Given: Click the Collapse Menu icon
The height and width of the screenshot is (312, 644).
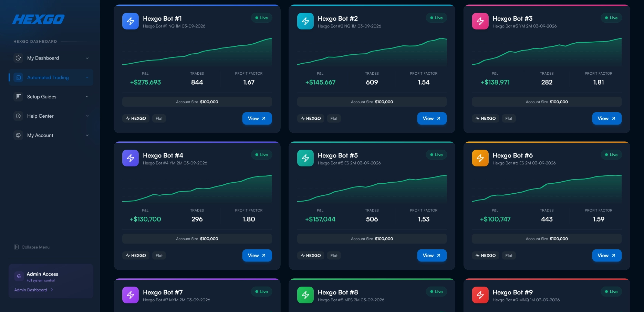Looking at the screenshot, I should (16, 247).
